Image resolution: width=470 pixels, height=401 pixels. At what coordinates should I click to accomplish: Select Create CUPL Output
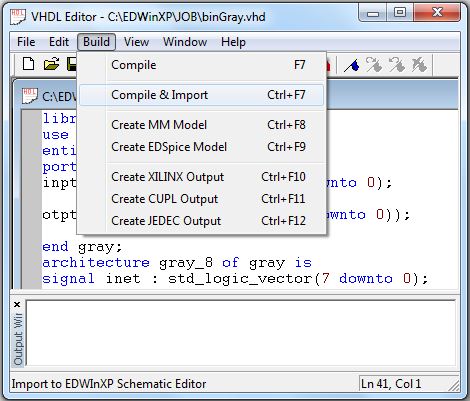click(x=201, y=199)
